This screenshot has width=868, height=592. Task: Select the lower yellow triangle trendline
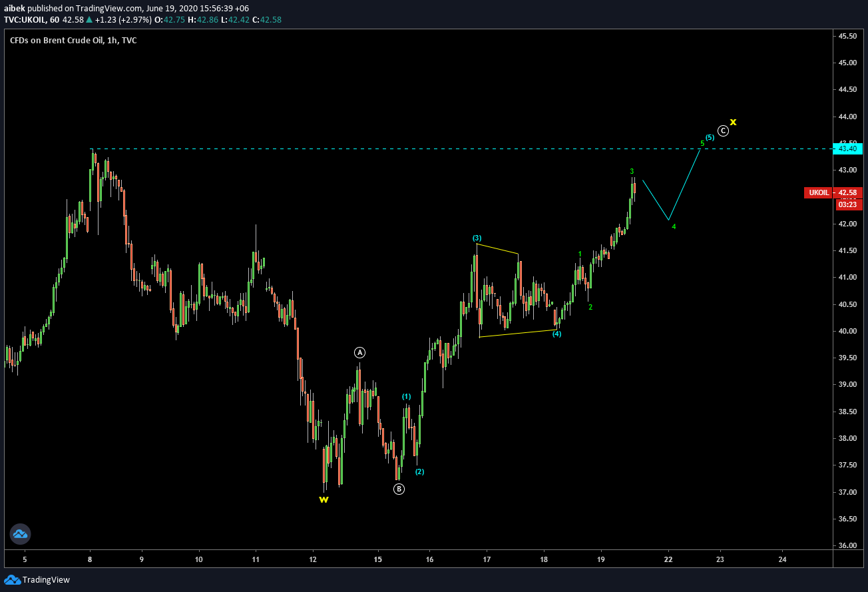click(518, 333)
